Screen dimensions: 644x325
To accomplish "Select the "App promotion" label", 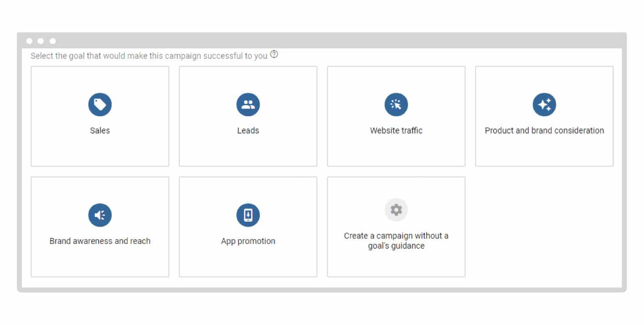I will (248, 241).
